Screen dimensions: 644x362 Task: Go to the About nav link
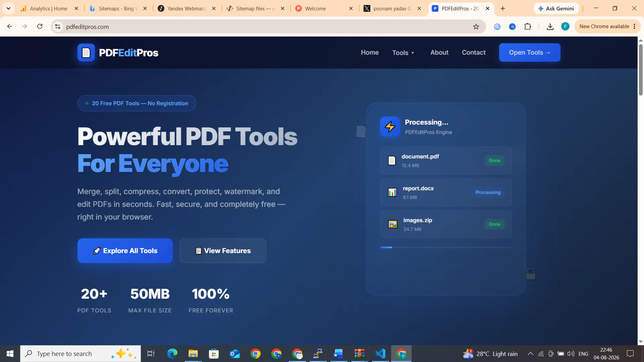439,53
